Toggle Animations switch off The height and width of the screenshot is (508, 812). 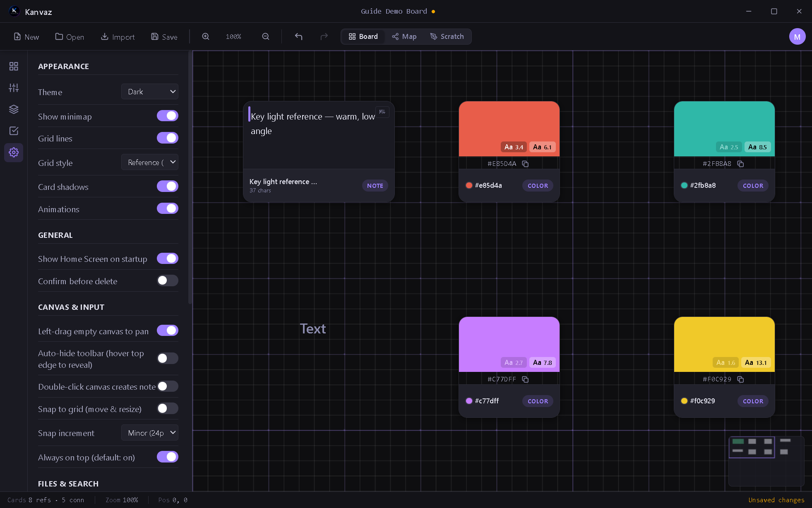[168, 208]
